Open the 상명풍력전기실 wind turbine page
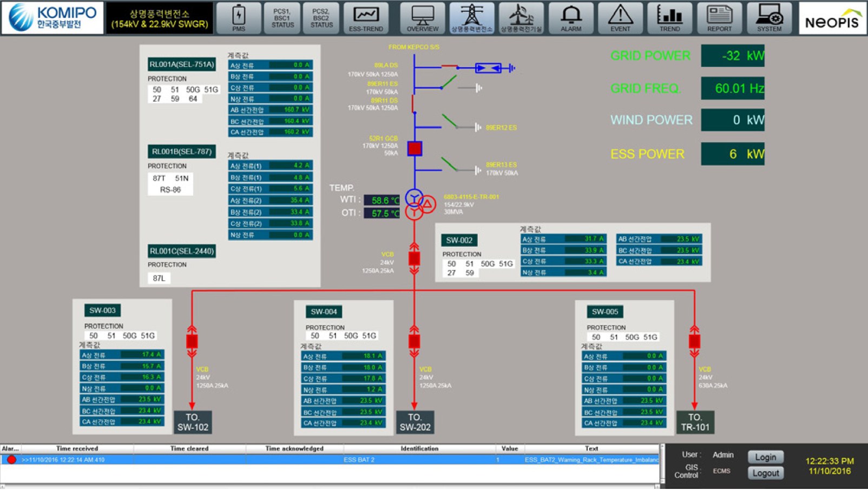 click(521, 18)
